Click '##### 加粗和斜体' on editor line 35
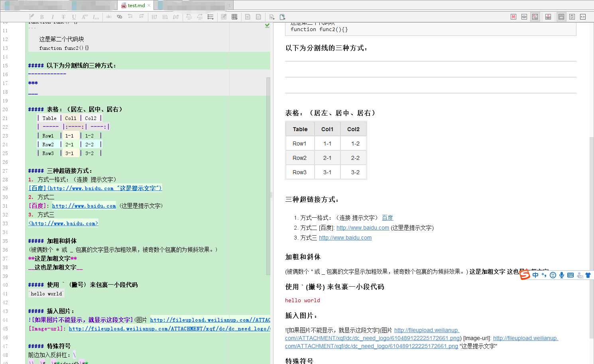The width and height of the screenshot is (594, 364). [x=52, y=241]
